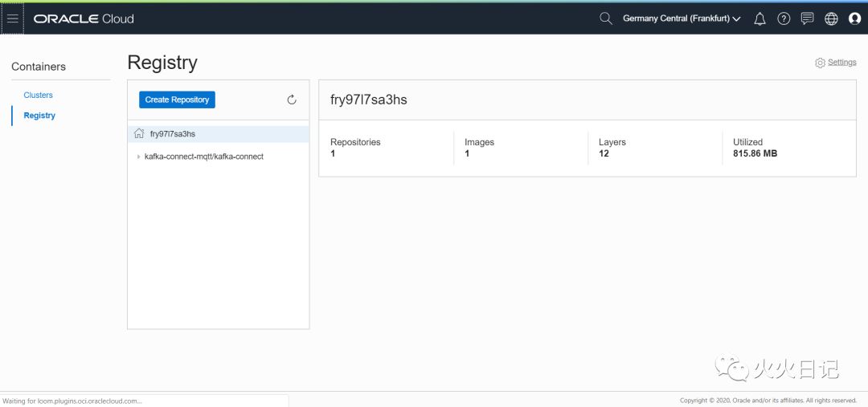This screenshot has width=868, height=407.
Task: Open the Settings link
Action: (x=842, y=63)
